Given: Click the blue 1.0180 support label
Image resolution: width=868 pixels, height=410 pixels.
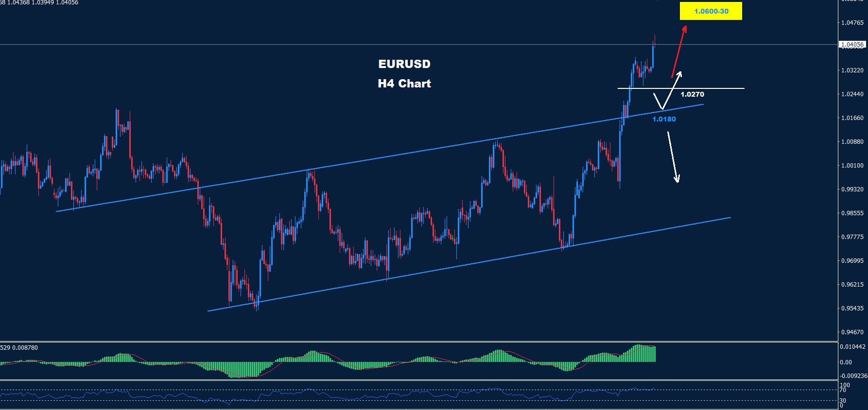Looking at the screenshot, I should pyautogui.click(x=664, y=119).
